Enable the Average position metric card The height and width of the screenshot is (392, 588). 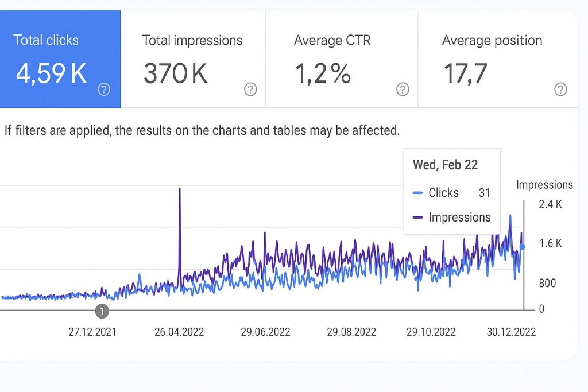coord(497,59)
